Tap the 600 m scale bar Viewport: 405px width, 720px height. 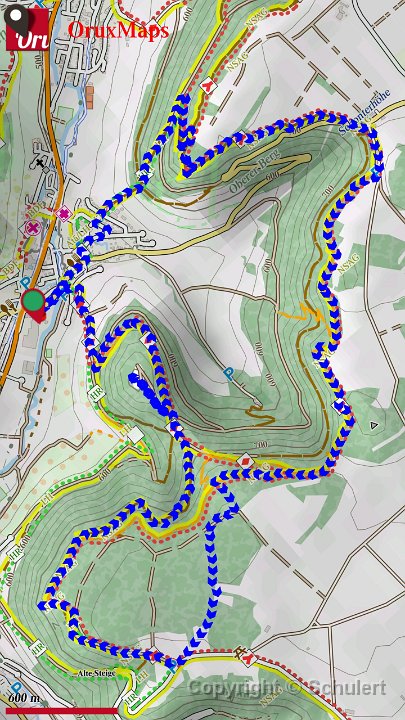(62, 710)
